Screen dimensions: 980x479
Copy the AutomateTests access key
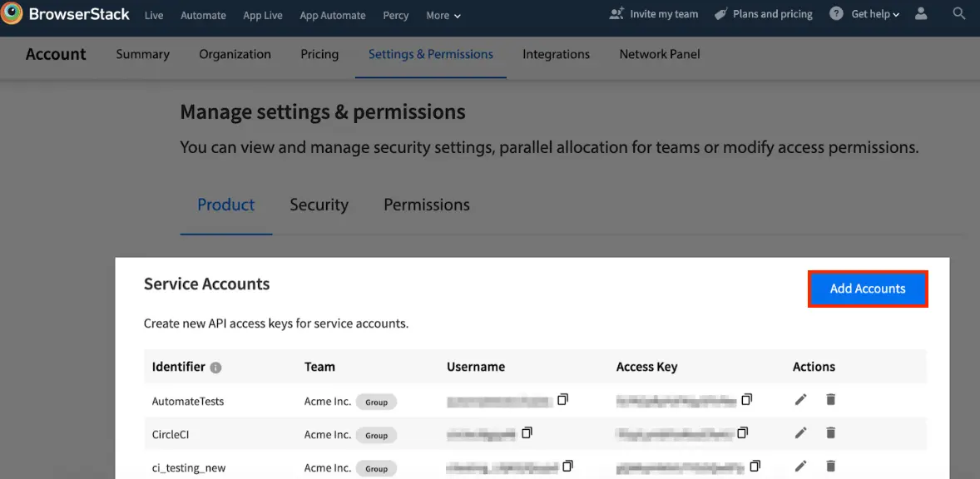pyautogui.click(x=746, y=400)
